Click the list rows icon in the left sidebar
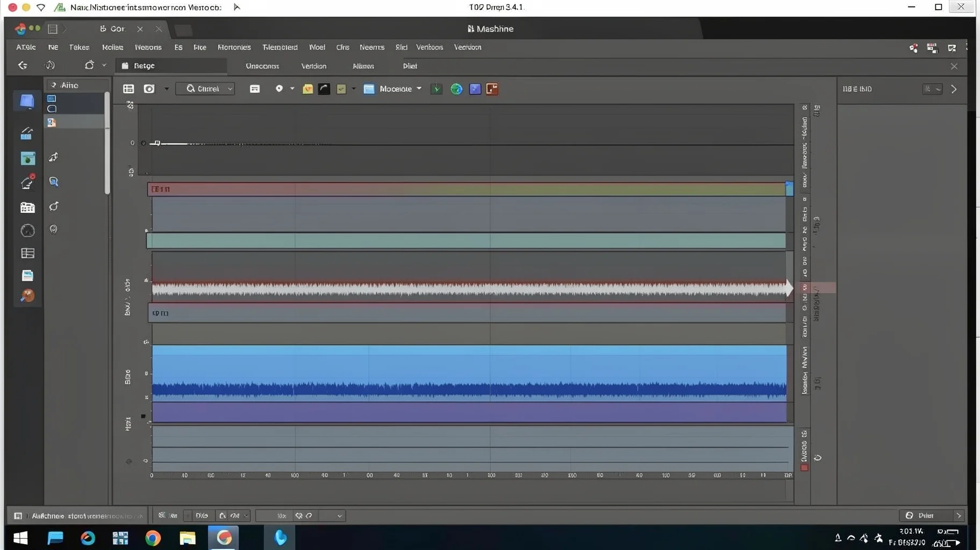The image size is (980, 550). click(x=27, y=253)
